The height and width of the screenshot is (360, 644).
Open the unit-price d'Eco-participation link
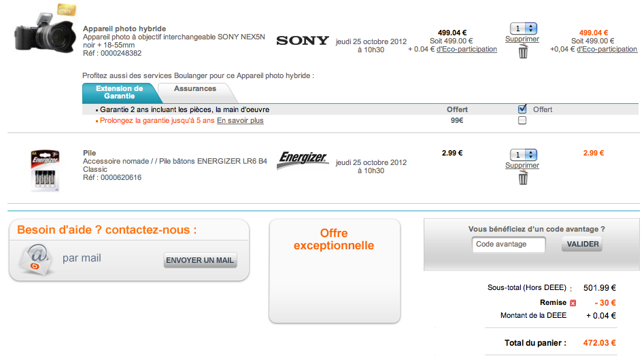click(x=467, y=49)
